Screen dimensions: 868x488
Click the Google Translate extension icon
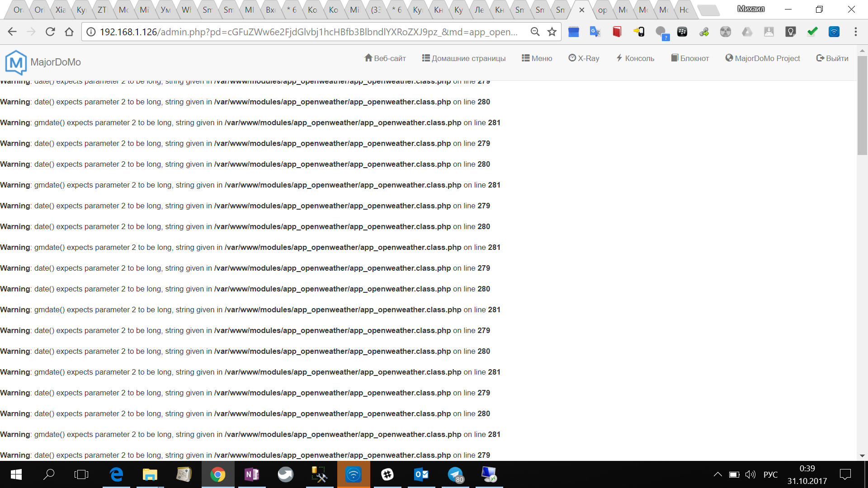click(595, 32)
